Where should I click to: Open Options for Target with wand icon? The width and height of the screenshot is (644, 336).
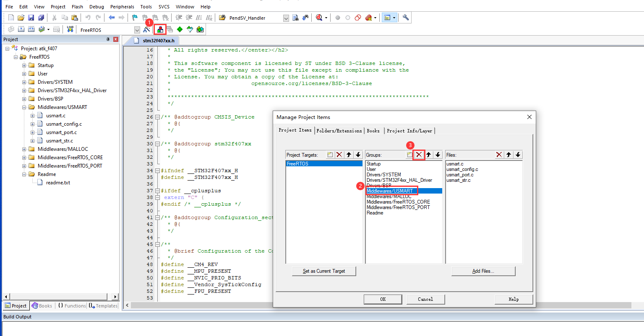[146, 29]
